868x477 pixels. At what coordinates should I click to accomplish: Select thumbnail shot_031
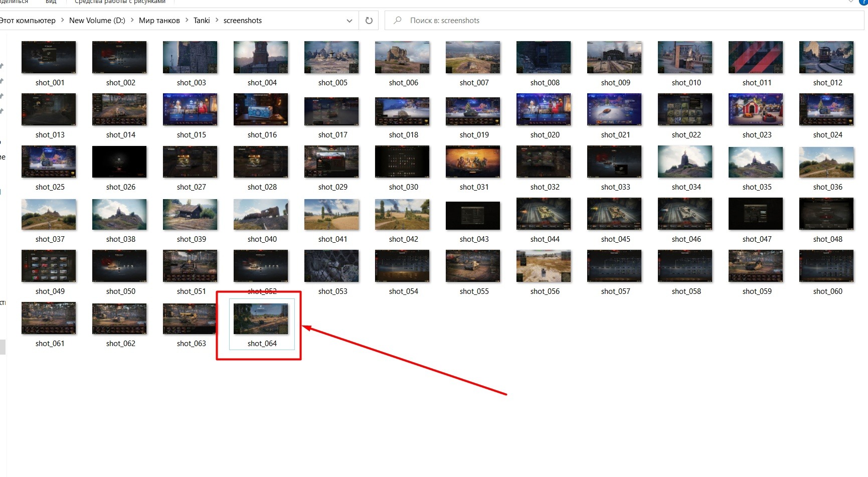pos(473,162)
